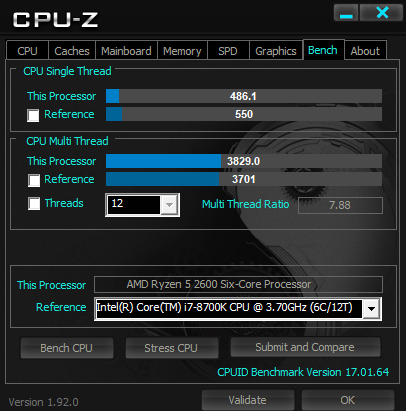Click the Multi Thread Ratio field
The image size is (406, 411).
point(340,205)
